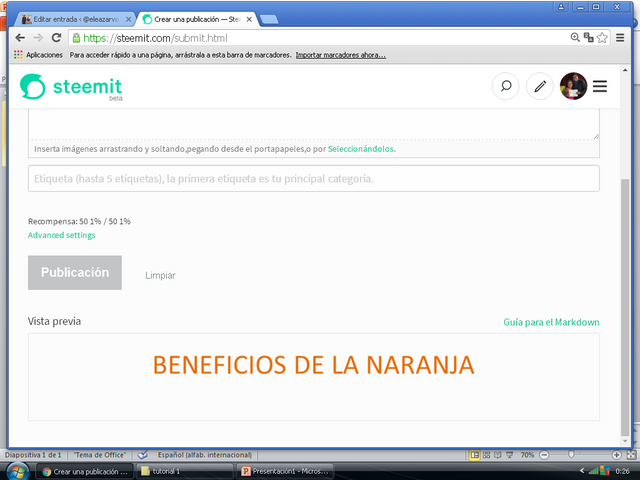640x480 pixels.
Task: Click the vertical scrollbar thumb
Action: pyautogui.click(x=625, y=307)
